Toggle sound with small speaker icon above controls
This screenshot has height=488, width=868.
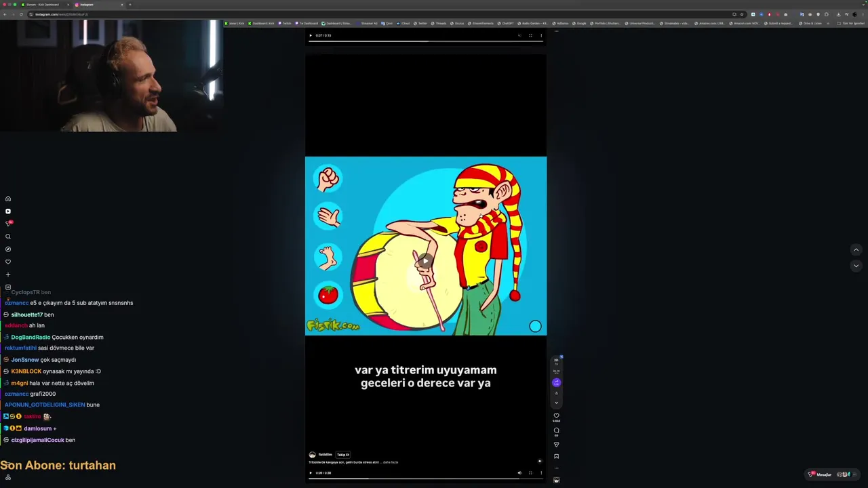(540, 461)
